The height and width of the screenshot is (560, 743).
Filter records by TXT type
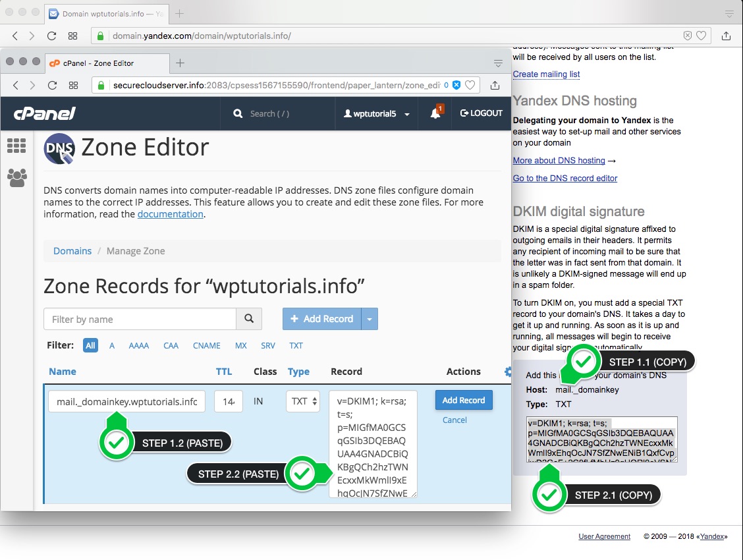[296, 345]
